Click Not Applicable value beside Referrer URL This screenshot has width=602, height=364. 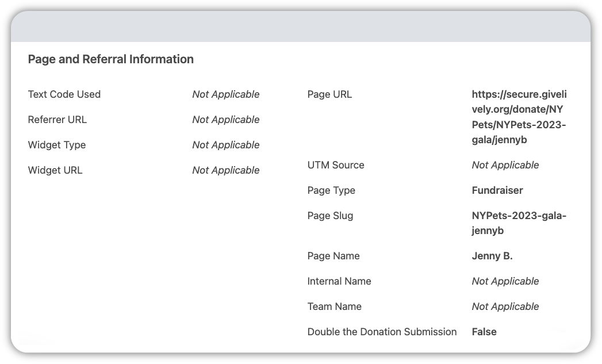click(226, 120)
